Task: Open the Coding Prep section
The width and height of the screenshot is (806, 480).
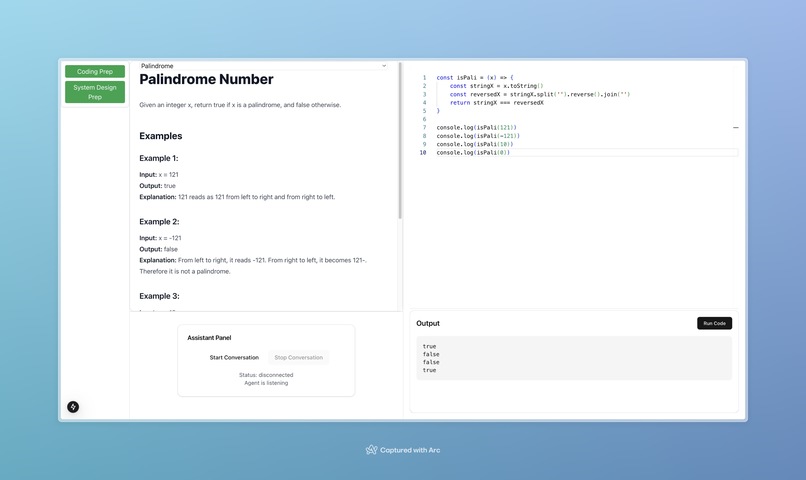Action: point(95,71)
